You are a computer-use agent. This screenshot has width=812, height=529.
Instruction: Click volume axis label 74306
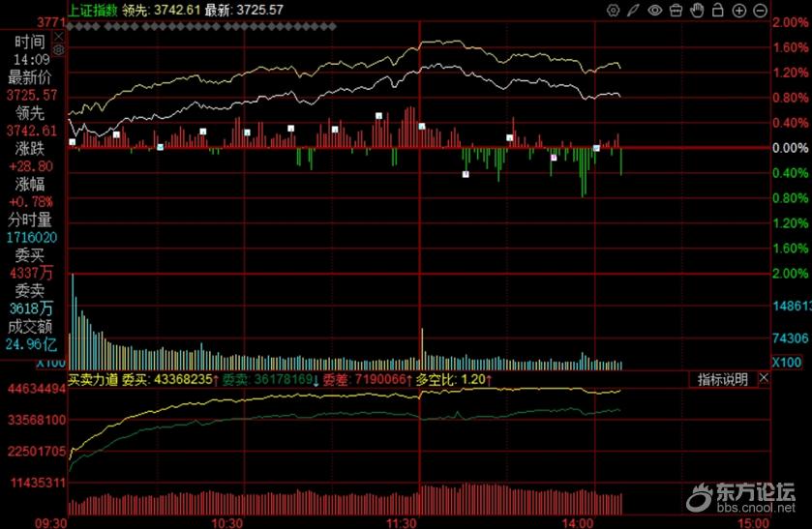pos(791,338)
